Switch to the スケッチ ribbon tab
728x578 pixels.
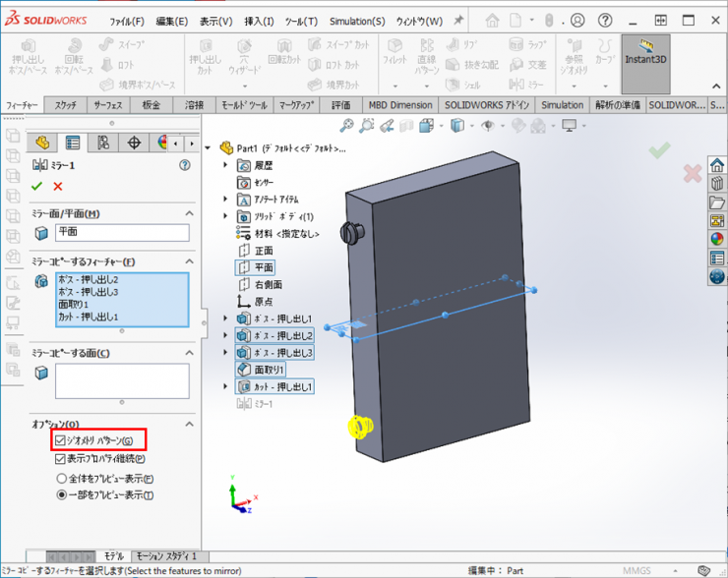tap(66, 105)
